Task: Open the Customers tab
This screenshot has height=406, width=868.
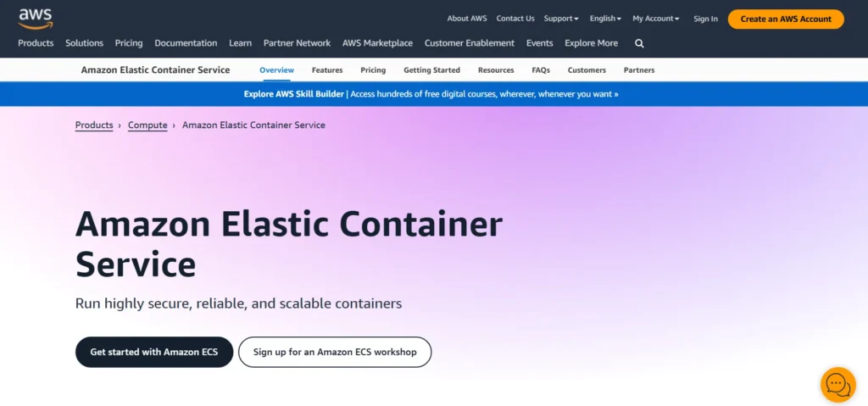Action: pyautogui.click(x=587, y=70)
